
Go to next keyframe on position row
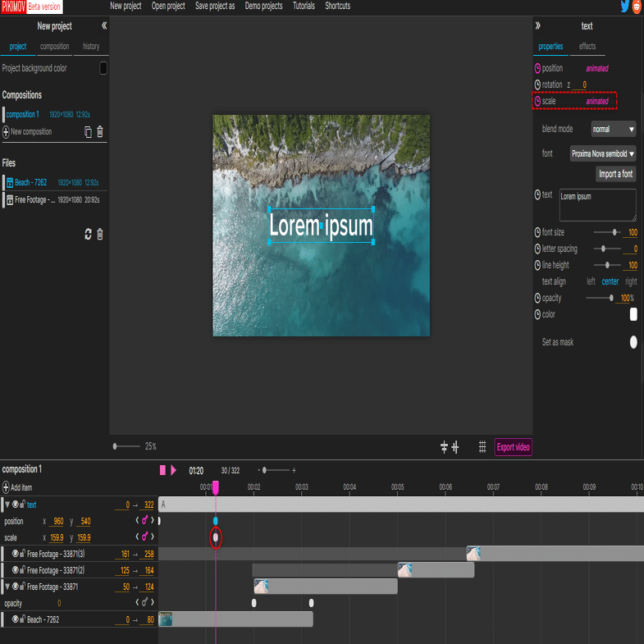[153, 520]
